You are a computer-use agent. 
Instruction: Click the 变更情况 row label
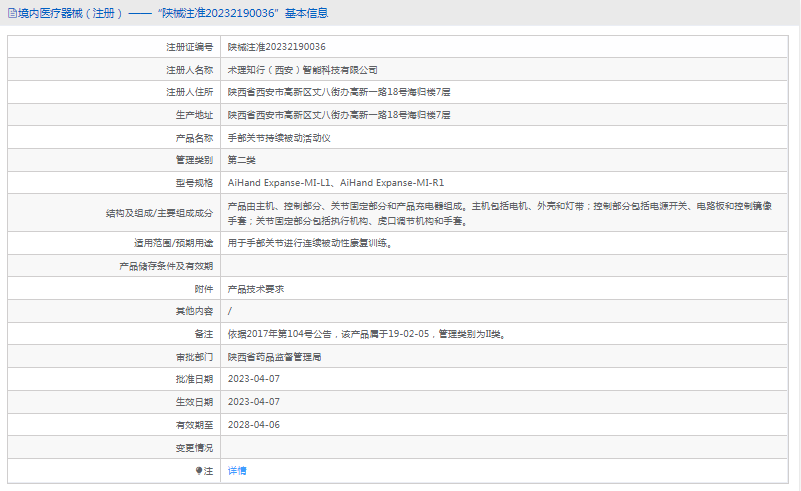click(x=194, y=448)
